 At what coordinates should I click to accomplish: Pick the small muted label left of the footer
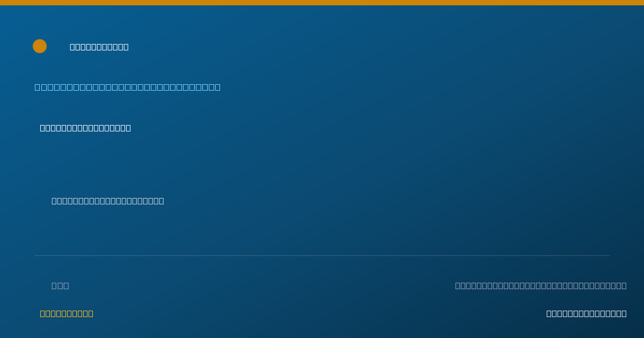(60, 285)
